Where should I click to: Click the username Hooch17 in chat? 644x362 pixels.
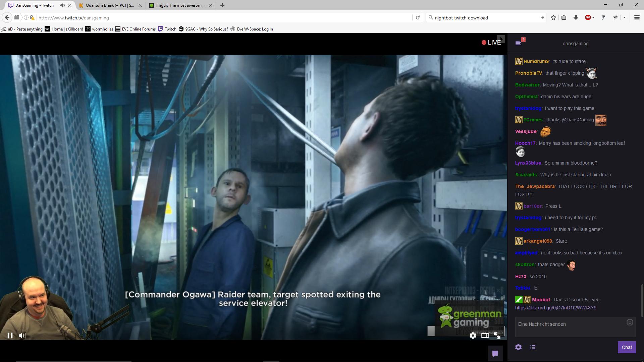pyautogui.click(x=525, y=143)
